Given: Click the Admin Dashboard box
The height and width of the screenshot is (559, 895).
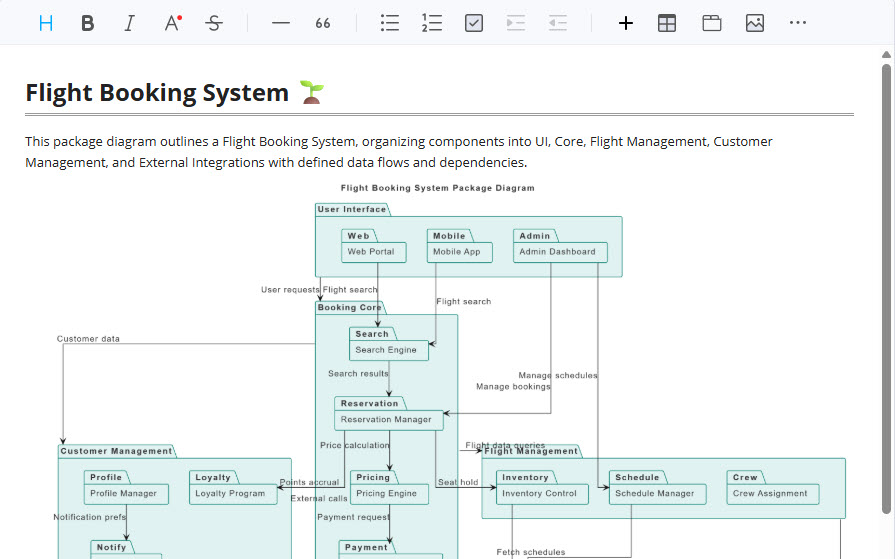Looking at the screenshot, I should tap(560, 252).
